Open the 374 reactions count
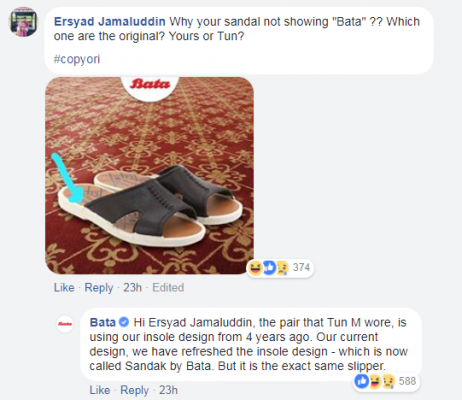Image resolution: width=462 pixels, height=400 pixels. pos(301,267)
